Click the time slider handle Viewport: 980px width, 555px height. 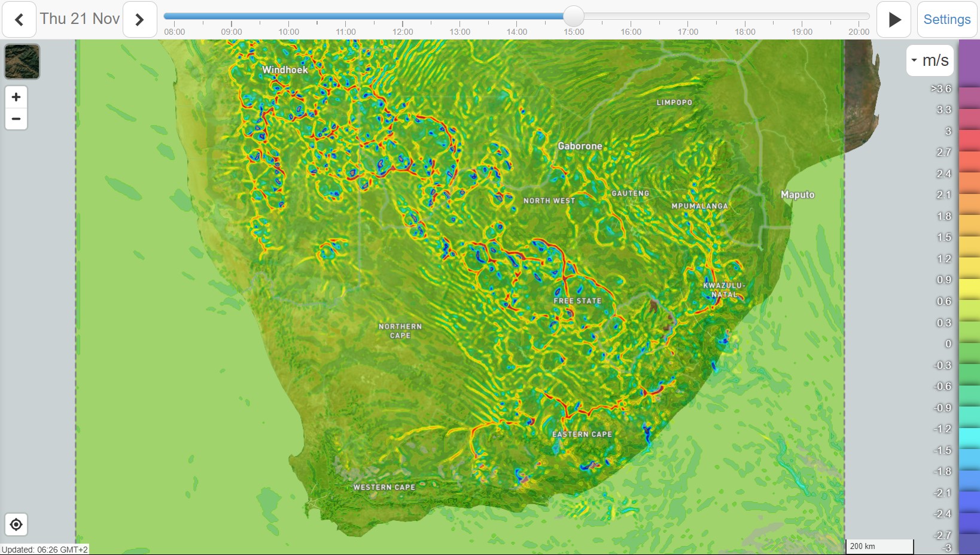(574, 16)
